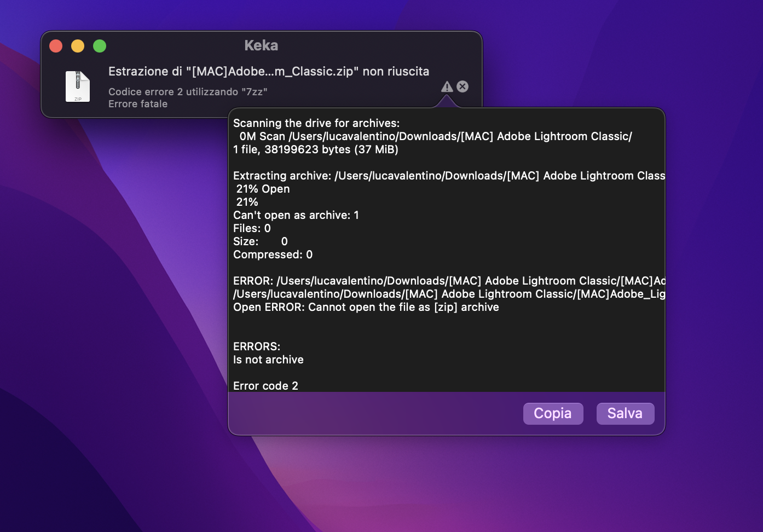Viewport: 763px width, 532px height.
Task: Click the "Files: 0" line
Action: [252, 228]
